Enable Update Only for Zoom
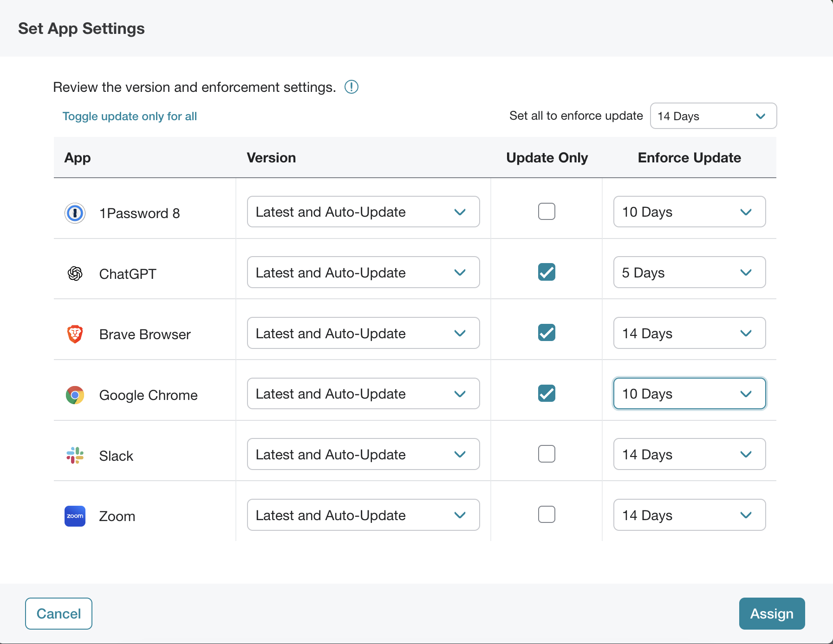 (x=547, y=515)
